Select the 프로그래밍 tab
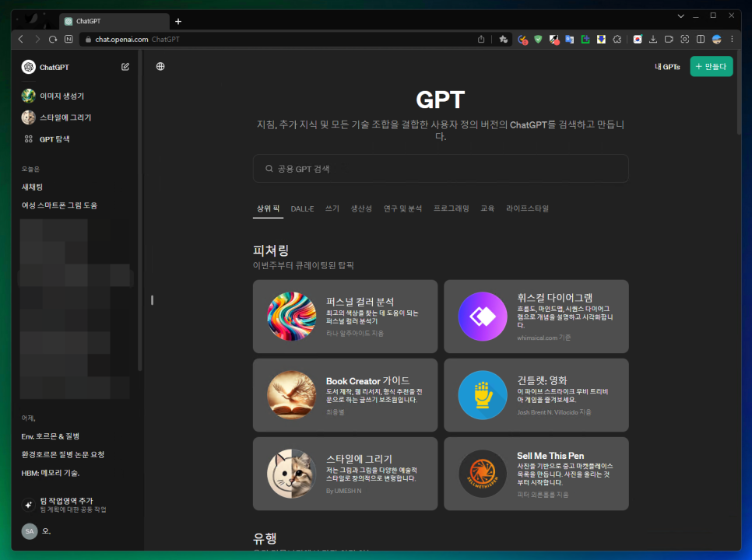This screenshot has width=752, height=560. click(451, 209)
